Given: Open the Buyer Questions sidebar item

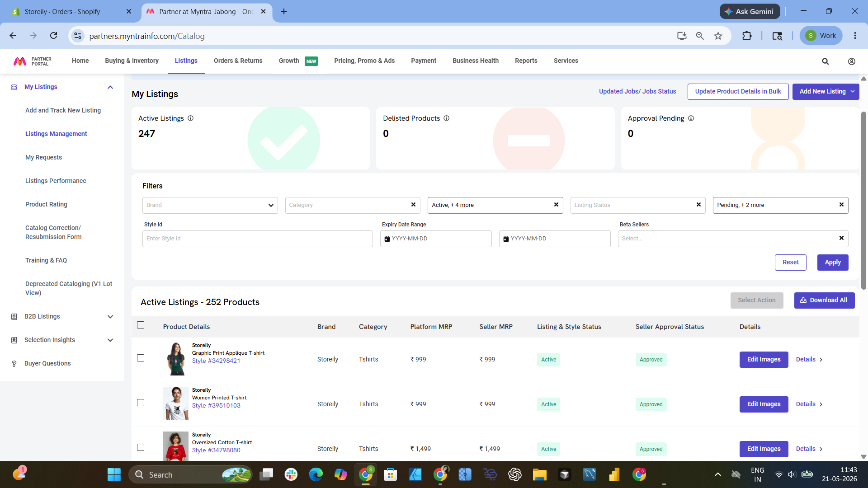Looking at the screenshot, I should [47, 363].
